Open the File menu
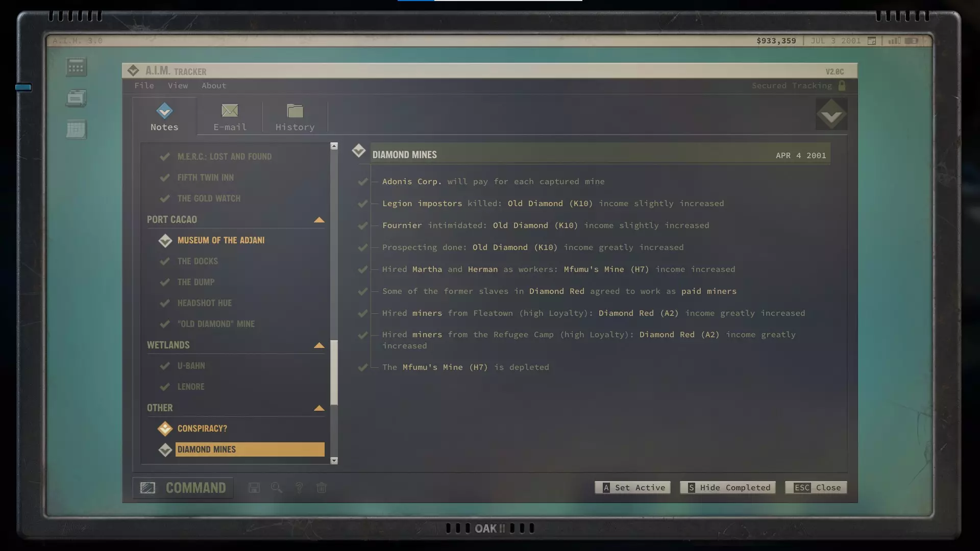980x551 pixels. [144, 86]
